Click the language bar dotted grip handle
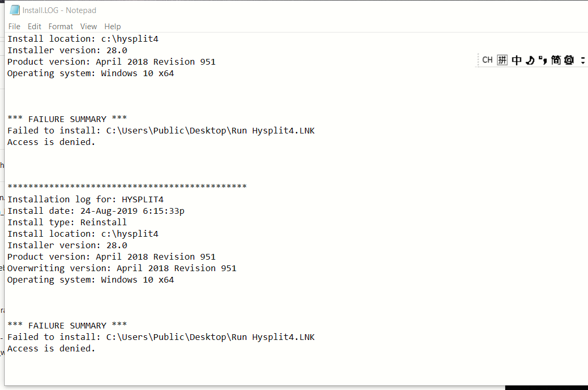This screenshot has width=588, height=390. [x=478, y=60]
